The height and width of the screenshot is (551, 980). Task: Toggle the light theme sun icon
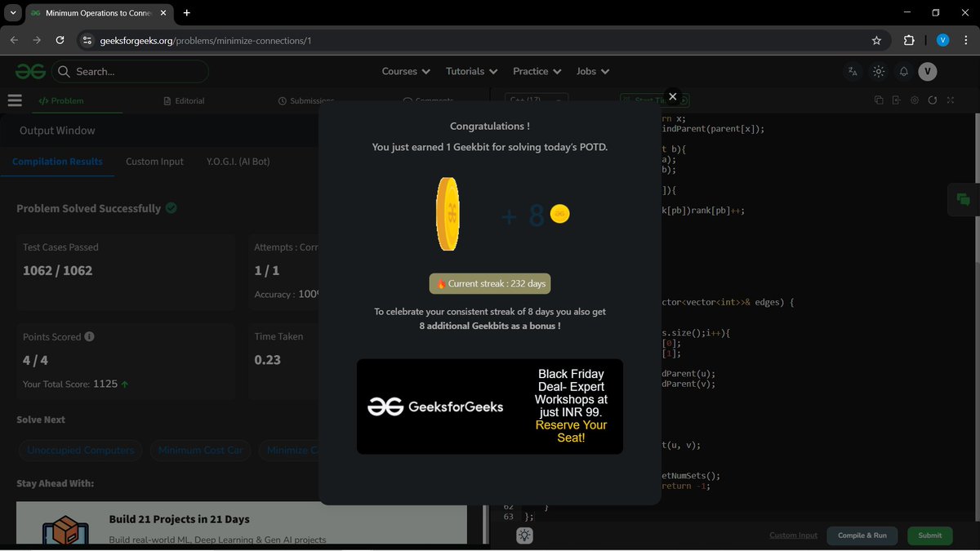point(878,71)
